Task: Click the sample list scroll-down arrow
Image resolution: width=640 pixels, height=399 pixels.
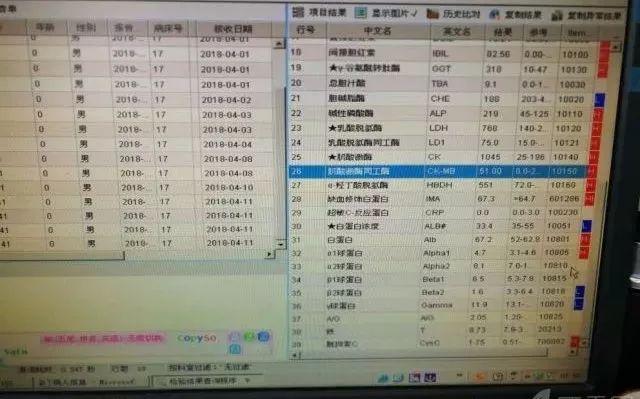Action: (x=280, y=244)
